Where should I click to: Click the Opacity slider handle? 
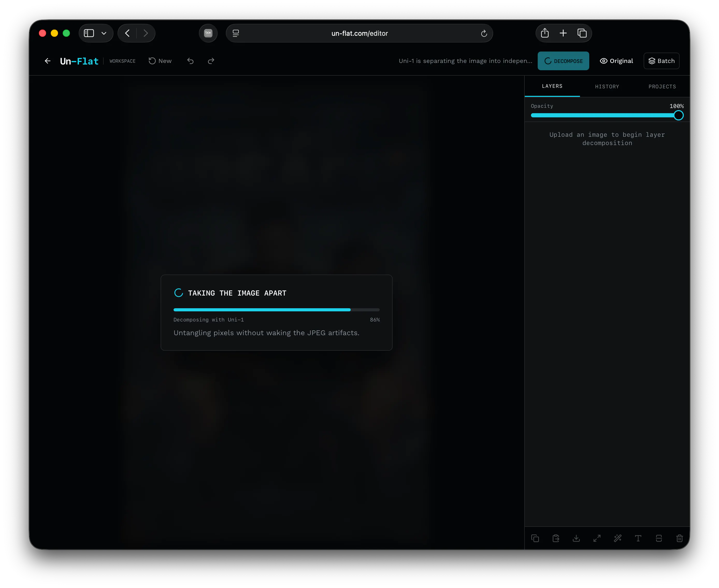(678, 116)
